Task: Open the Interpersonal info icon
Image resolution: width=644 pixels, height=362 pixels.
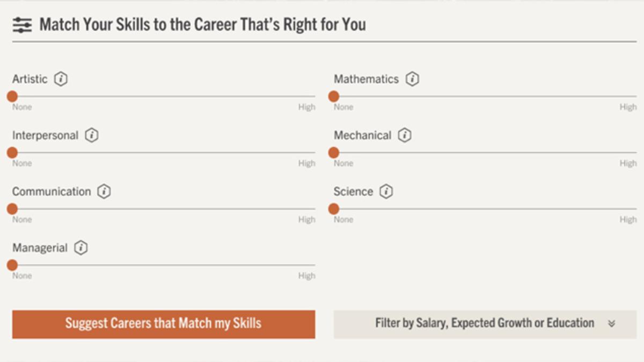Action: point(92,136)
